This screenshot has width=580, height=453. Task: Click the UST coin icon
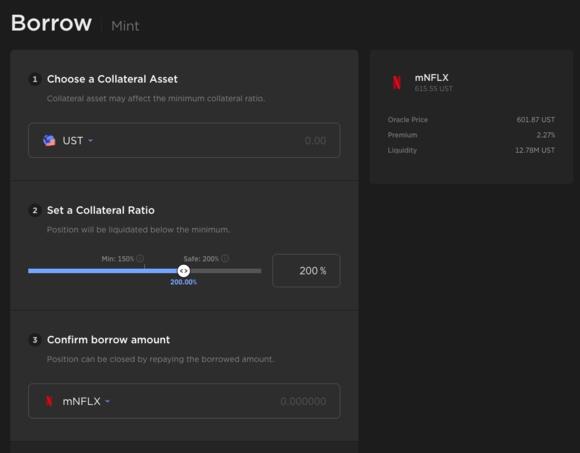[x=49, y=141]
